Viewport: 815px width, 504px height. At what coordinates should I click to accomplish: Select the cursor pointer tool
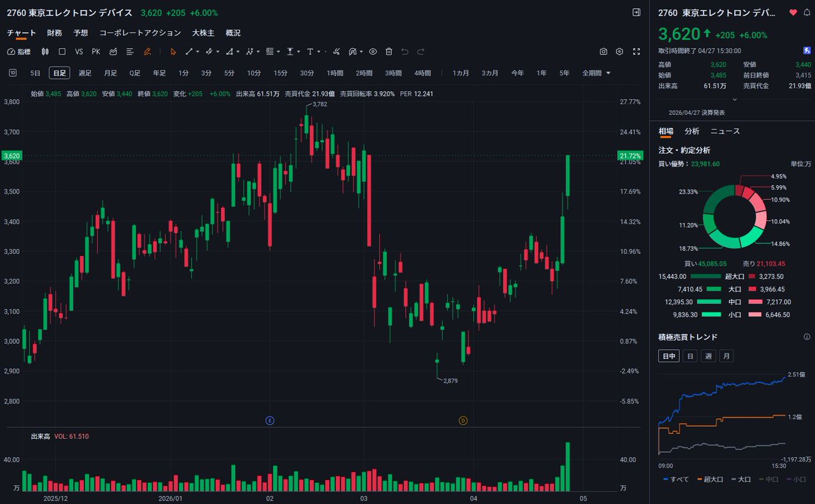coord(173,52)
